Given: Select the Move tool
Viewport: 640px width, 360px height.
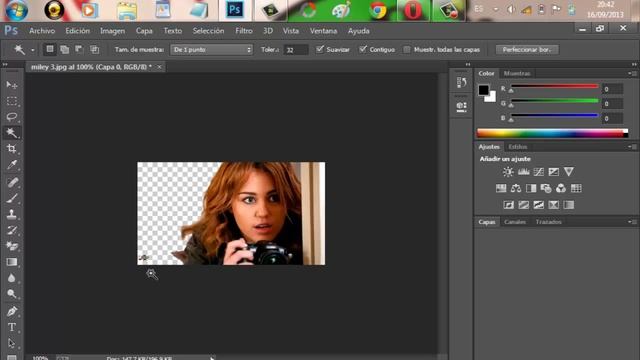Looking at the screenshot, I should coord(11,85).
